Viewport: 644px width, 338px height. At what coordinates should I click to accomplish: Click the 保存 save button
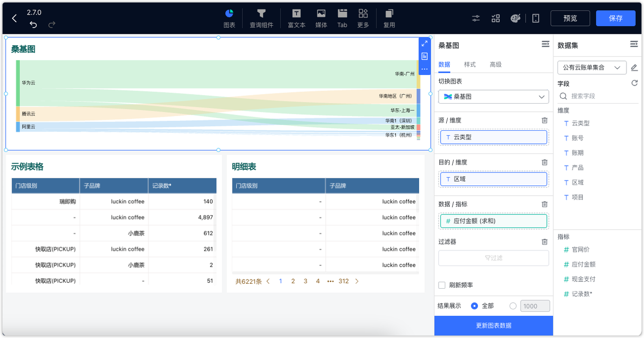(615, 18)
